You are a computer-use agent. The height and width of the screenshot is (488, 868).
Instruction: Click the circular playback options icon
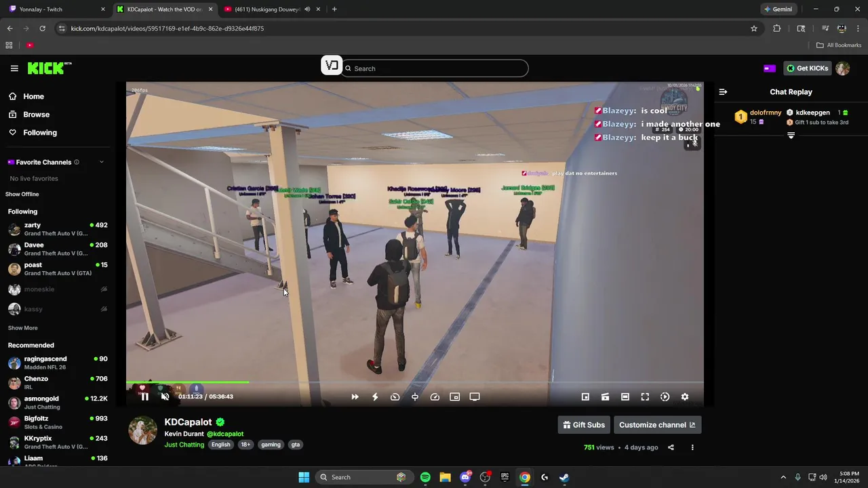(x=665, y=397)
